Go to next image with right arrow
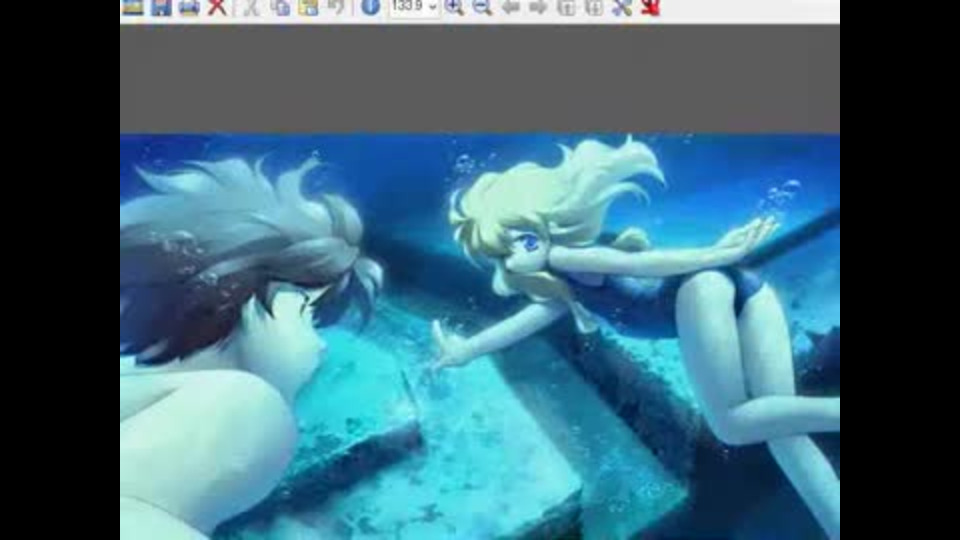This screenshot has width=960, height=540. [x=538, y=7]
